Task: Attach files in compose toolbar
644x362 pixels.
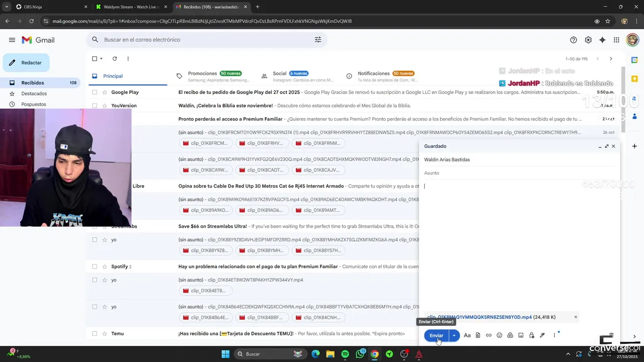Action: [x=478, y=335]
